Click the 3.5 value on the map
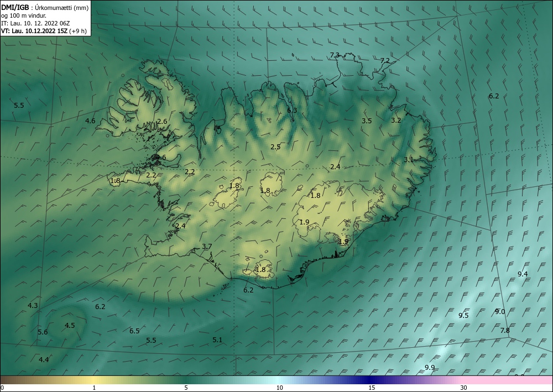Screen dimensions: 553x392 pyautogui.click(x=367, y=121)
